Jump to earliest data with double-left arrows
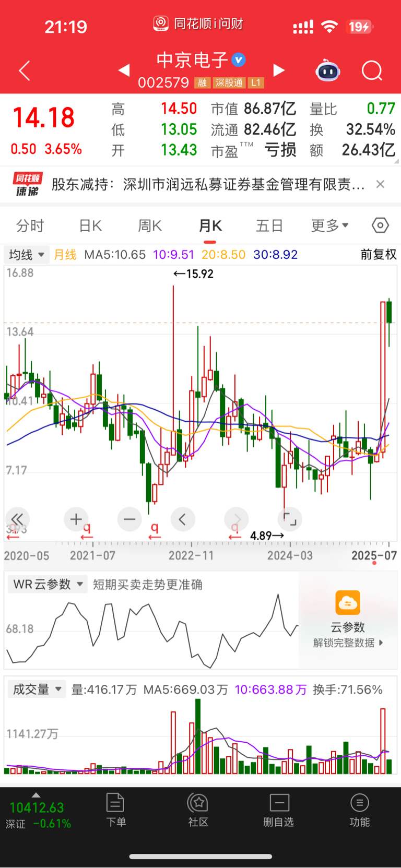The height and width of the screenshot is (868, 401). coord(17,519)
